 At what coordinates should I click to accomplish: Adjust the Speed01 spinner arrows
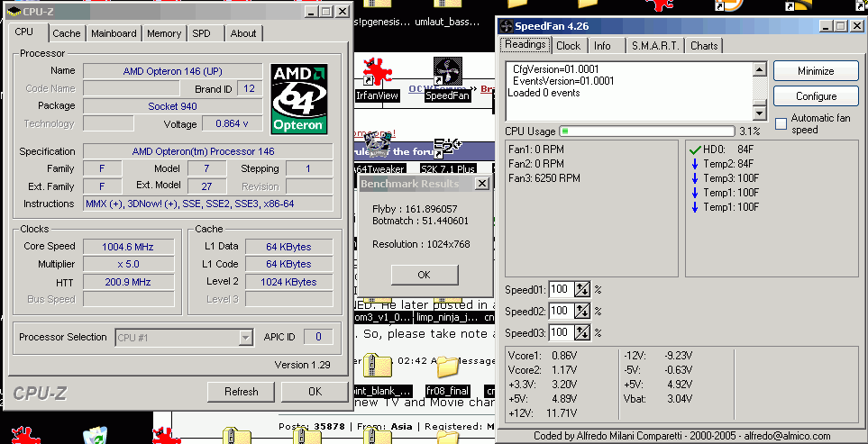pyautogui.click(x=581, y=289)
